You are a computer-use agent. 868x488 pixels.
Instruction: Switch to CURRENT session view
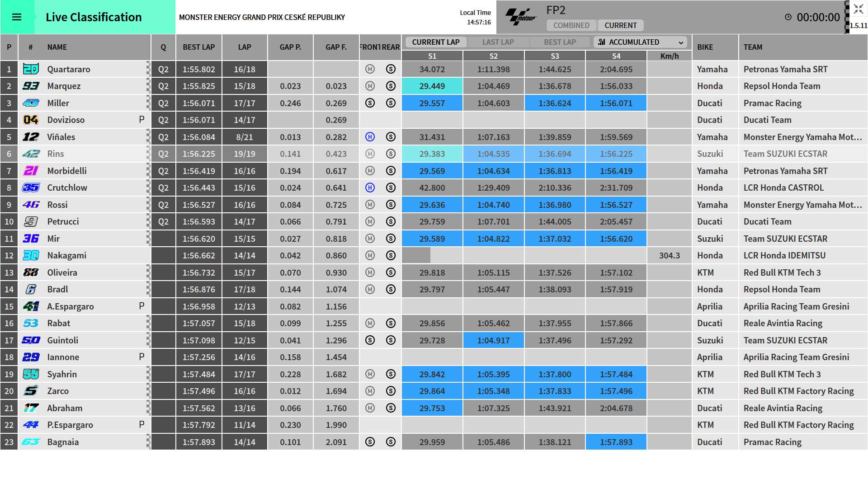tap(621, 25)
